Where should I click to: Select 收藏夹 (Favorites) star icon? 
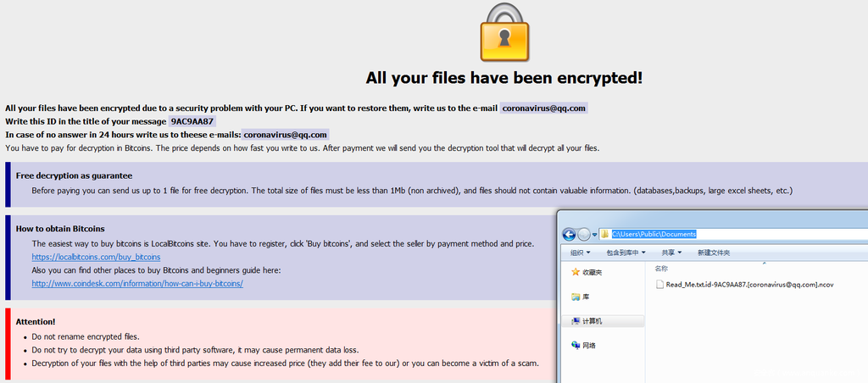(x=576, y=272)
